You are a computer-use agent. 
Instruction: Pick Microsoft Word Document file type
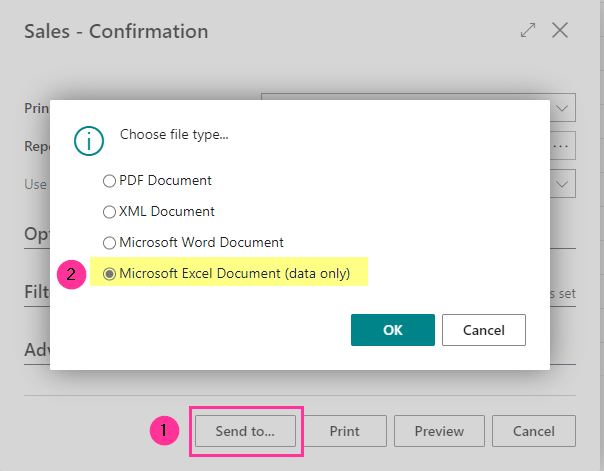110,242
